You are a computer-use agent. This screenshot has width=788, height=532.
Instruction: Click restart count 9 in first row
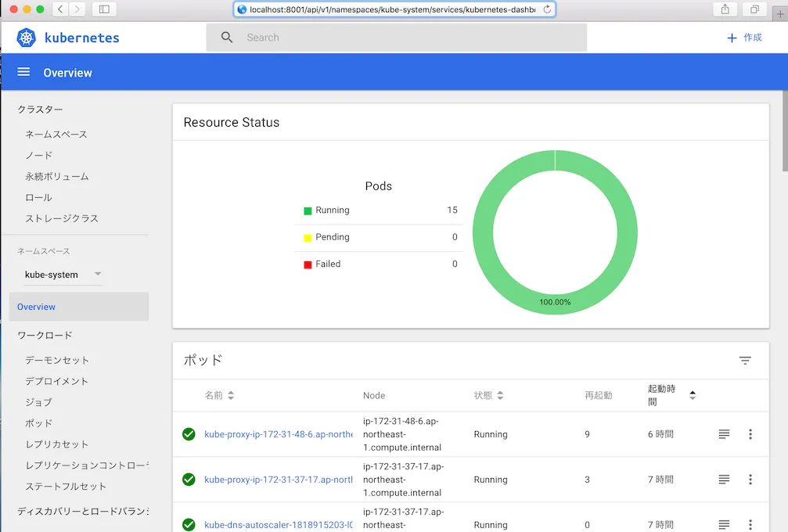coord(587,434)
